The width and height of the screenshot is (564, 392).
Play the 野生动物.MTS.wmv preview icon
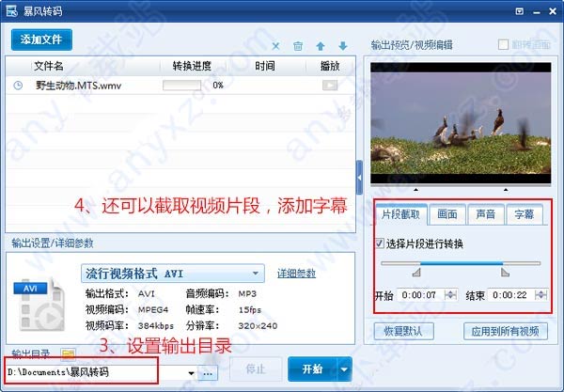click(330, 86)
